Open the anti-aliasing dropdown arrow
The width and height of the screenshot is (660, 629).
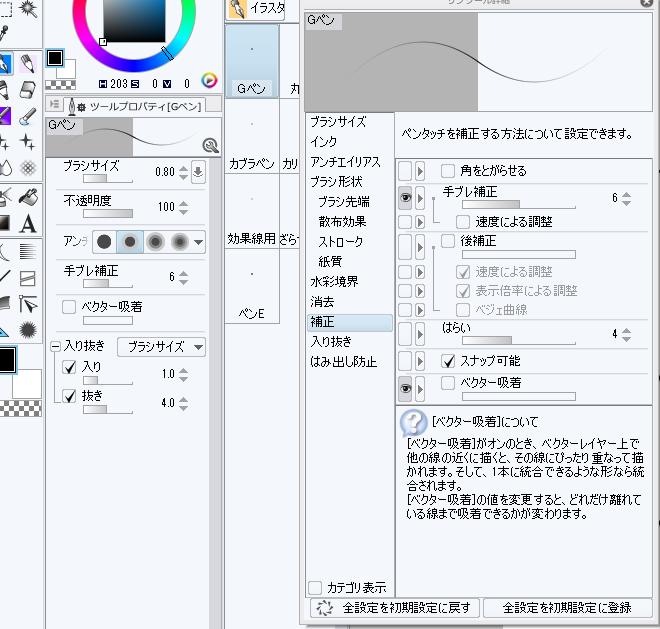click(x=198, y=242)
